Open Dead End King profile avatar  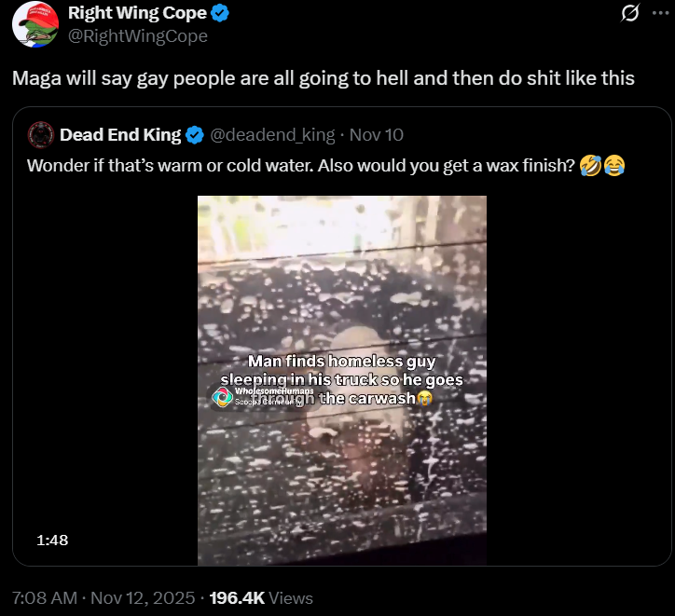pyautogui.click(x=41, y=134)
